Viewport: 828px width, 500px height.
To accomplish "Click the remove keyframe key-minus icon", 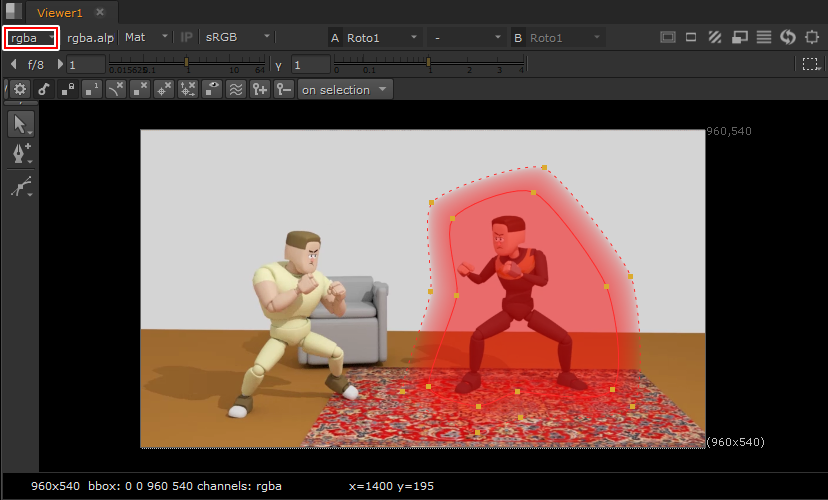I will 284,89.
